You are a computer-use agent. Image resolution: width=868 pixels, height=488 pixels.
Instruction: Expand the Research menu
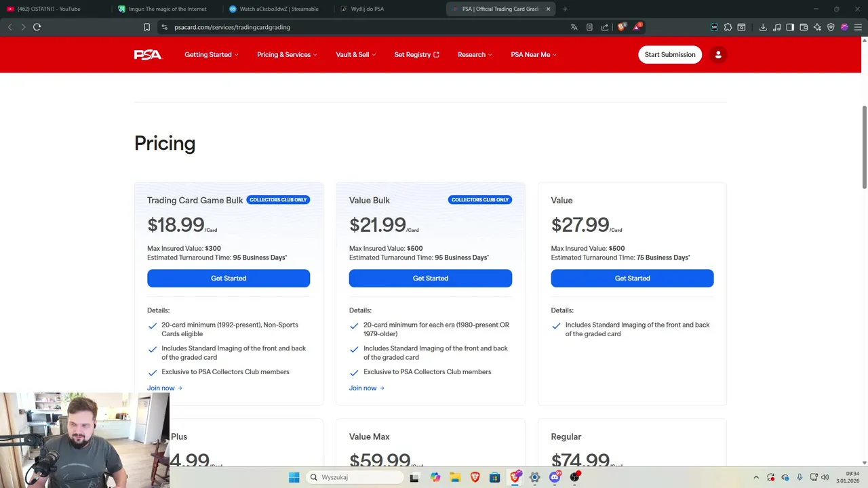pos(475,55)
